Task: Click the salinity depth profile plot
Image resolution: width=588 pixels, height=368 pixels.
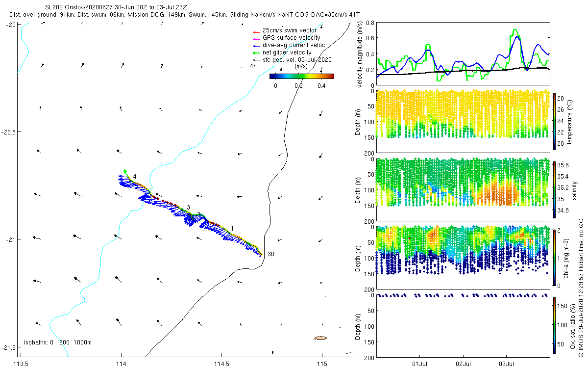Action: click(x=463, y=190)
